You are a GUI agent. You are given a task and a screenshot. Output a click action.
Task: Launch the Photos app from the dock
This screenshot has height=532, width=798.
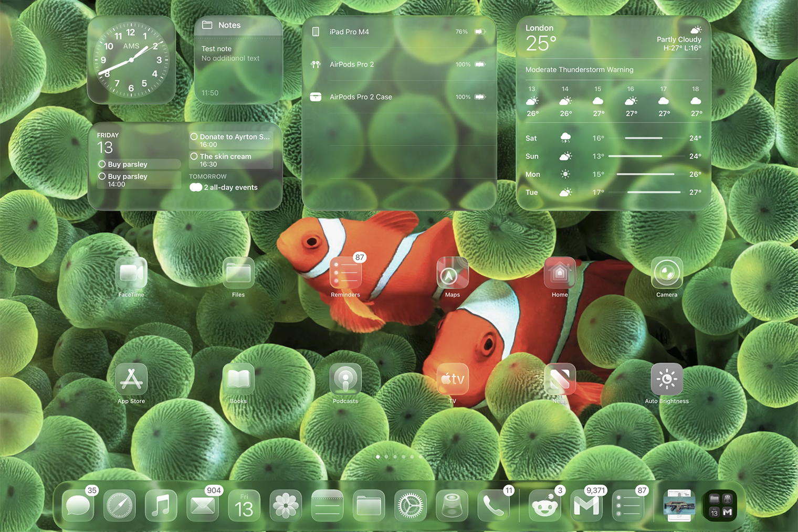[286, 506]
